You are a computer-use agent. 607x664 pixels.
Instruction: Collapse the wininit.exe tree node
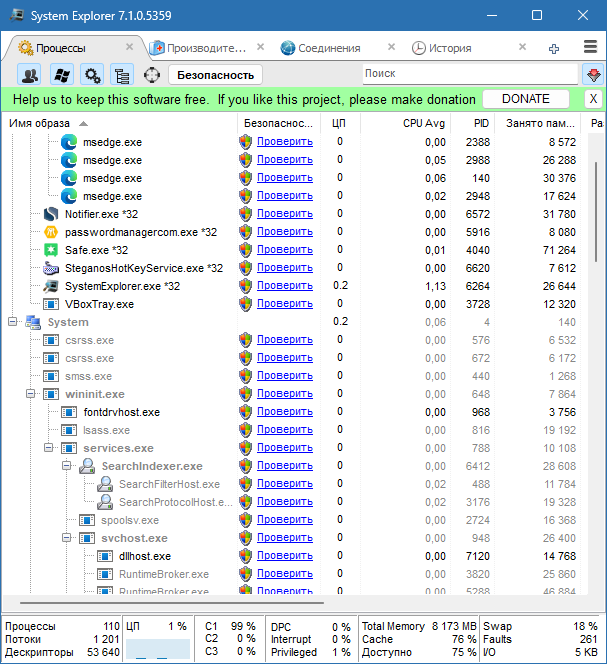click(30, 394)
